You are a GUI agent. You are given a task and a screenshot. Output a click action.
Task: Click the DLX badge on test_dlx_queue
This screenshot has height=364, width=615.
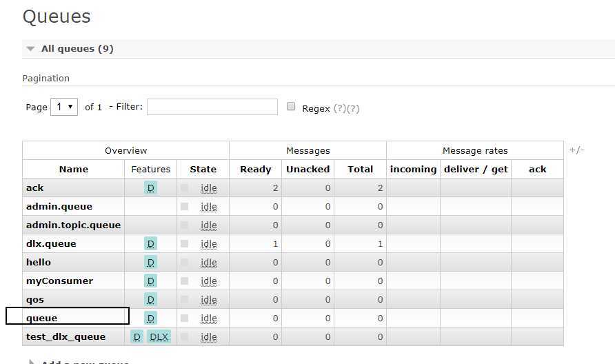tap(159, 336)
